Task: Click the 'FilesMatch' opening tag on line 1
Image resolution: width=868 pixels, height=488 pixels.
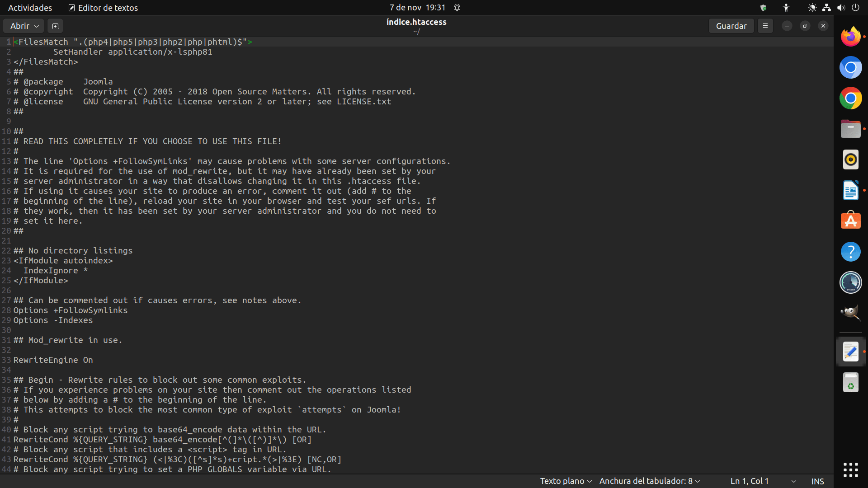Action: (x=133, y=42)
